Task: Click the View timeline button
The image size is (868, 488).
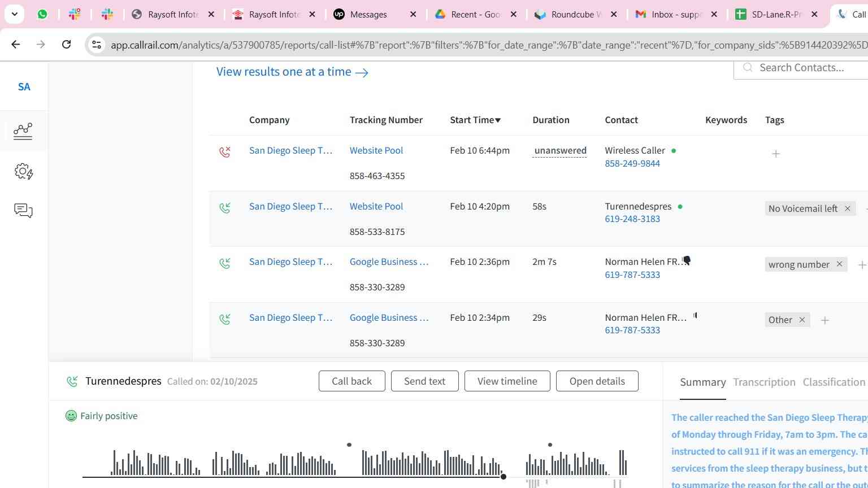Action: click(507, 381)
